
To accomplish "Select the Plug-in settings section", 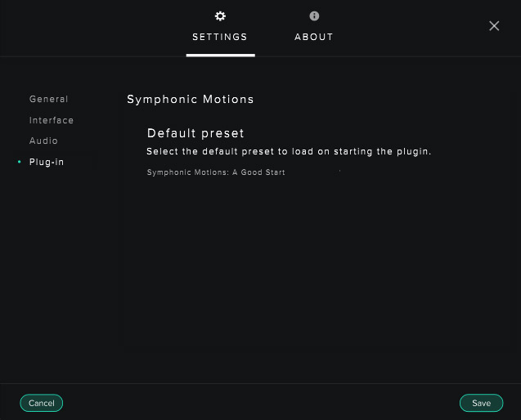I will [x=47, y=162].
